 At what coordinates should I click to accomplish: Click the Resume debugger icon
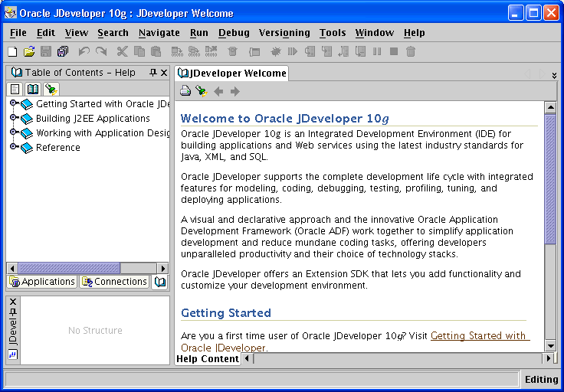293,52
